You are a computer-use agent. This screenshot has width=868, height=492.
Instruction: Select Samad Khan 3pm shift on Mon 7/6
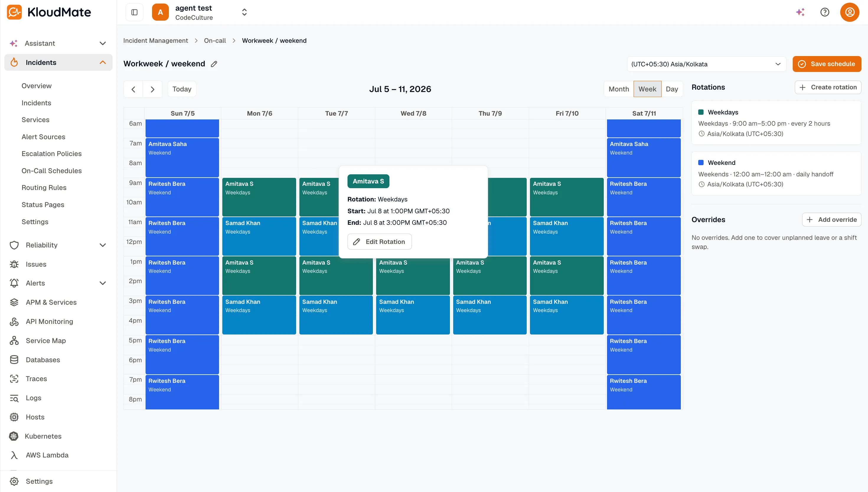coord(259,315)
